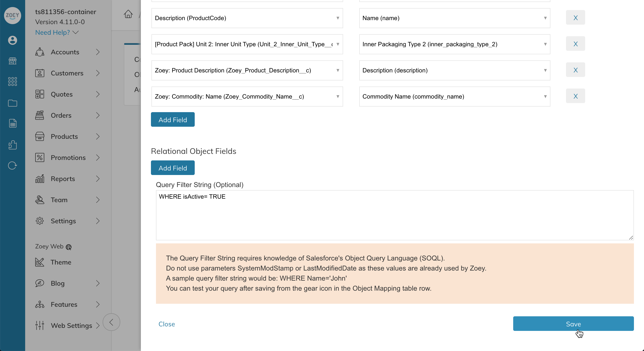
Task: Click the home icon in breadcrumb
Action: click(128, 14)
